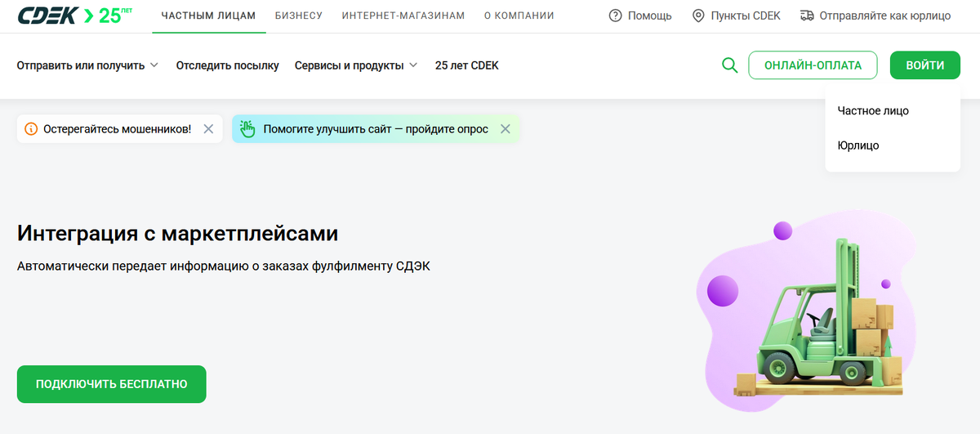Viewport: 980px width, 434px height.
Task: Select the 'Частным лицам' tab
Action: point(208,16)
